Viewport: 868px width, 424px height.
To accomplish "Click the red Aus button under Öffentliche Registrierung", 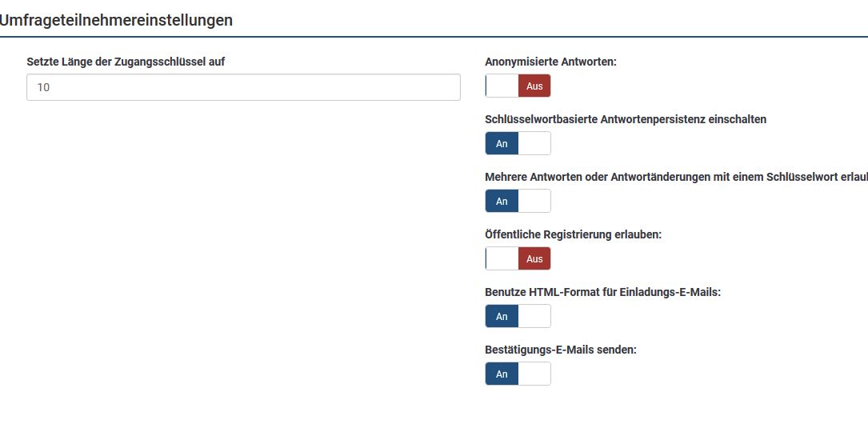I will click(534, 259).
